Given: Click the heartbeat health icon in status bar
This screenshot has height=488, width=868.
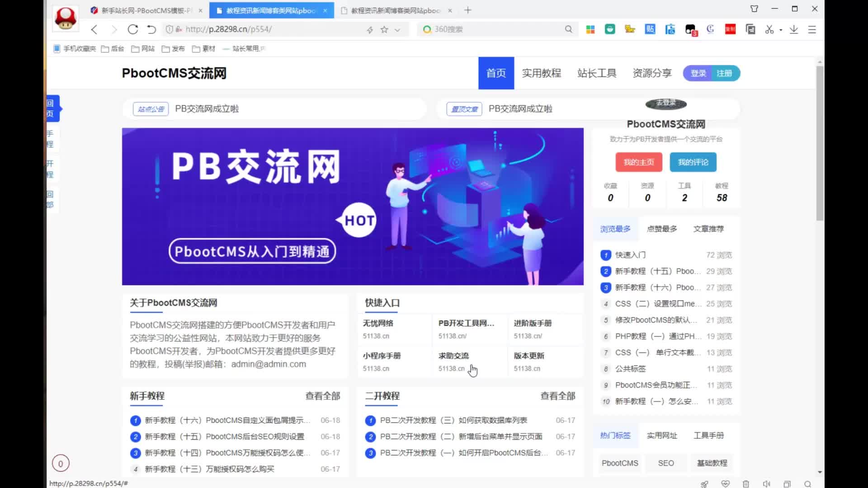Looking at the screenshot, I should [726, 483].
